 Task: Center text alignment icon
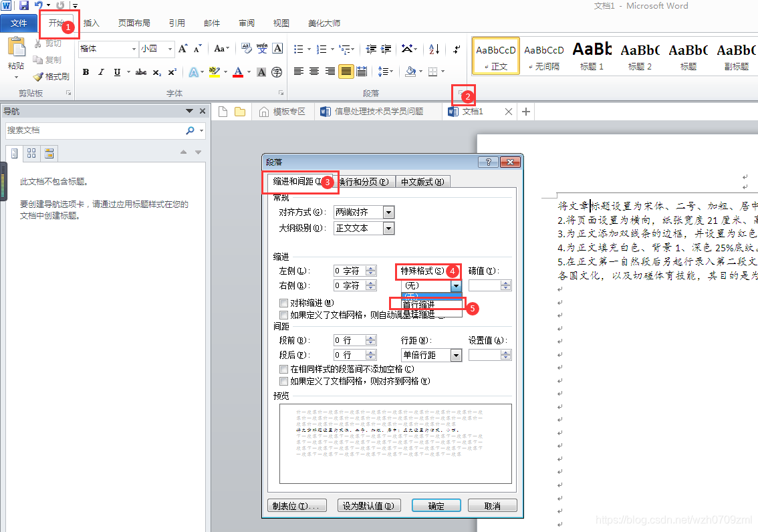tap(314, 72)
